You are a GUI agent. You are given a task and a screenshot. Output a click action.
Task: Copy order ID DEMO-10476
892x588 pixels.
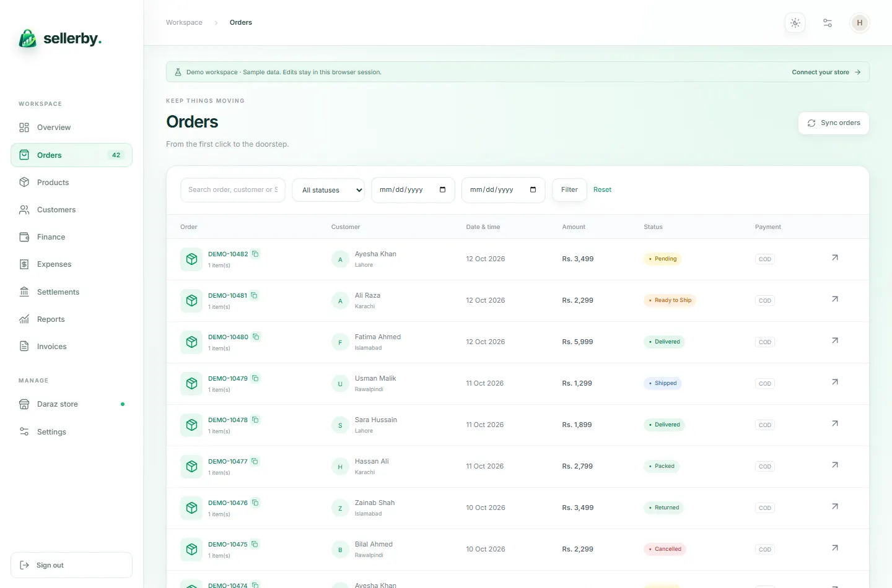coord(255,503)
